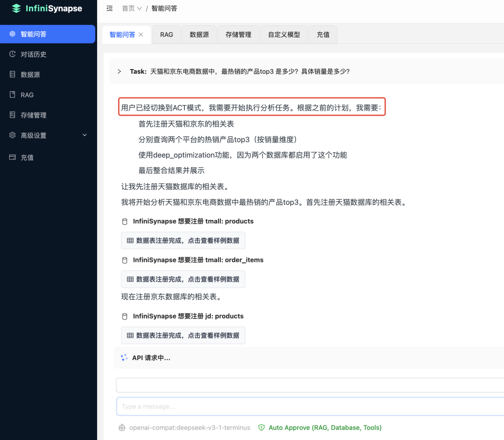504x440 pixels.
Task: Expand the 高级设置 sidebar menu arrow
Action: point(85,135)
